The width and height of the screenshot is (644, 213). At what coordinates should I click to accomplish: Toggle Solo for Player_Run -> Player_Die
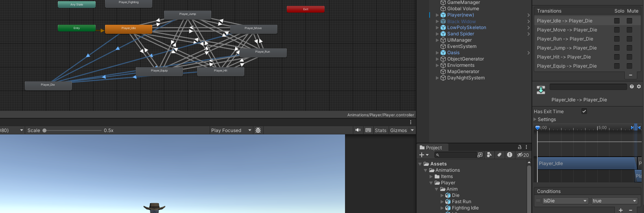617,39
